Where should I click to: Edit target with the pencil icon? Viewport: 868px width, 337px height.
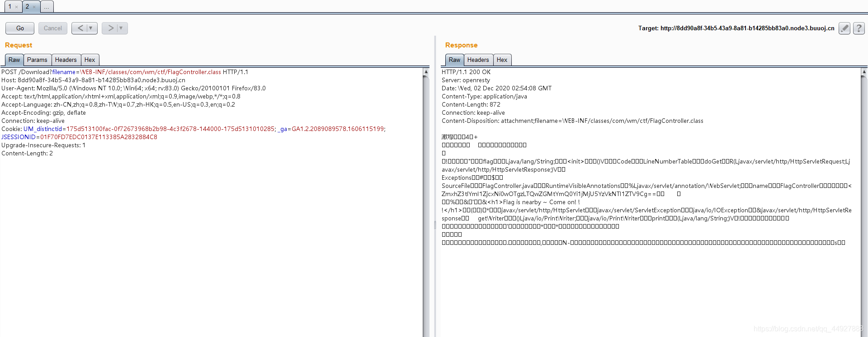(x=844, y=28)
